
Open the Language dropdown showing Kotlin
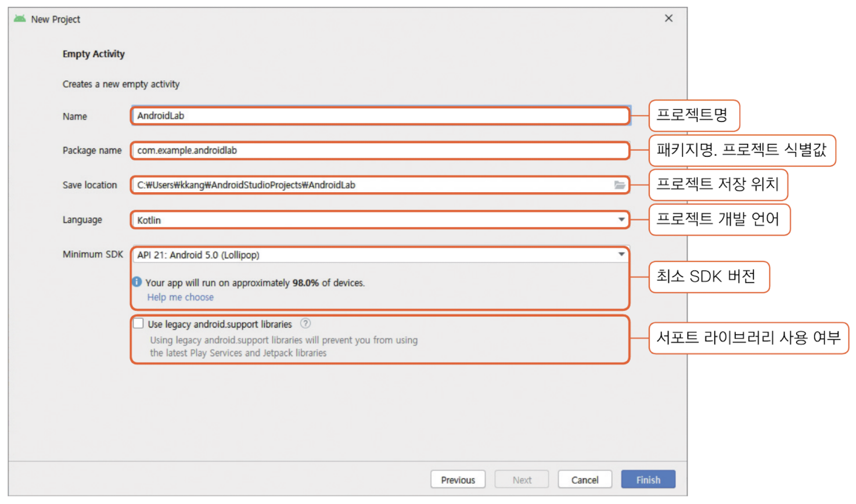tap(380, 220)
